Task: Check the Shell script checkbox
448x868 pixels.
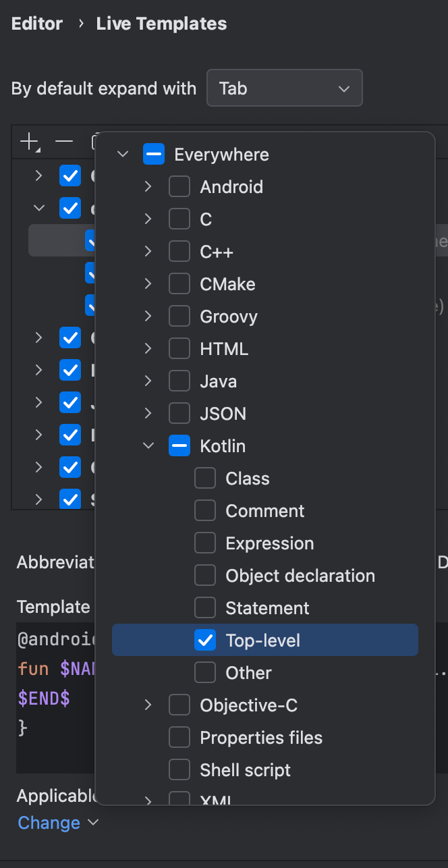Action: pos(179,770)
